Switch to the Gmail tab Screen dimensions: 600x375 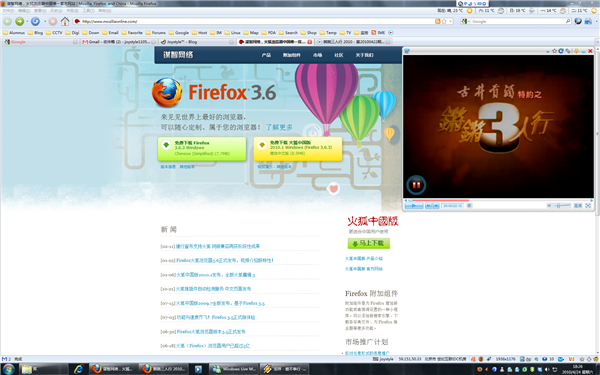(119, 42)
